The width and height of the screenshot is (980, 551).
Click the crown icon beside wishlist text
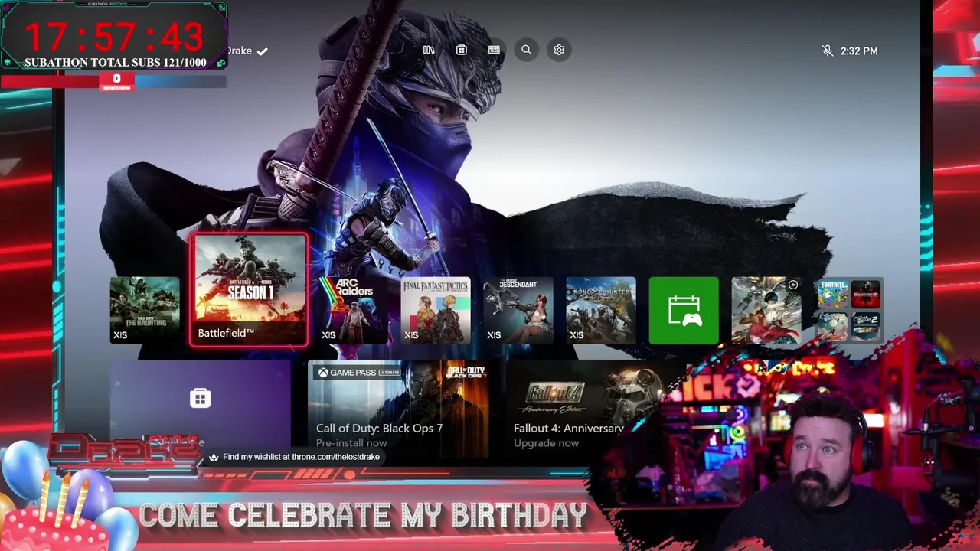pyautogui.click(x=214, y=458)
